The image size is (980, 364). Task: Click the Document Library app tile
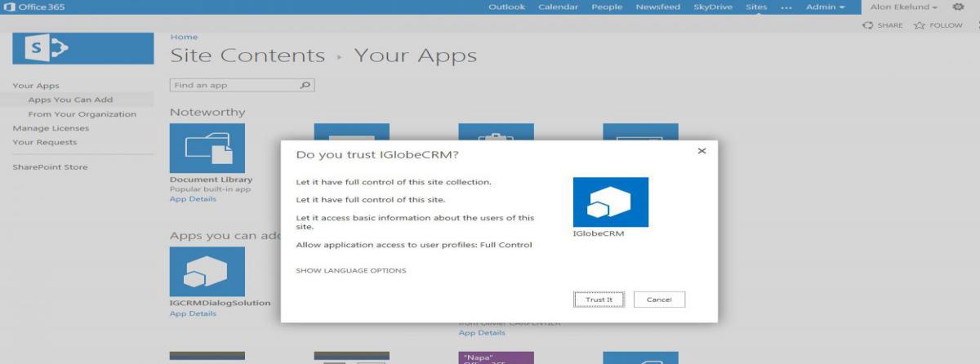[x=207, y=149]
